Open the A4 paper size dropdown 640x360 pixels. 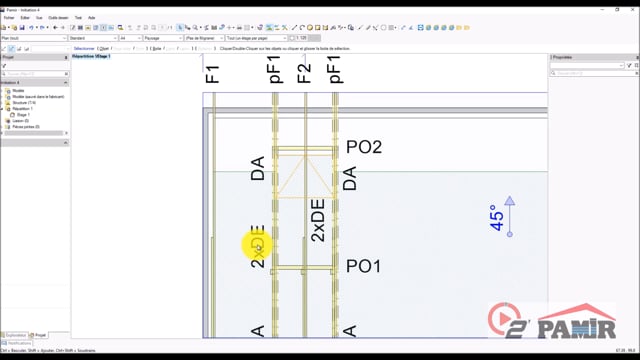coord(130,38)
